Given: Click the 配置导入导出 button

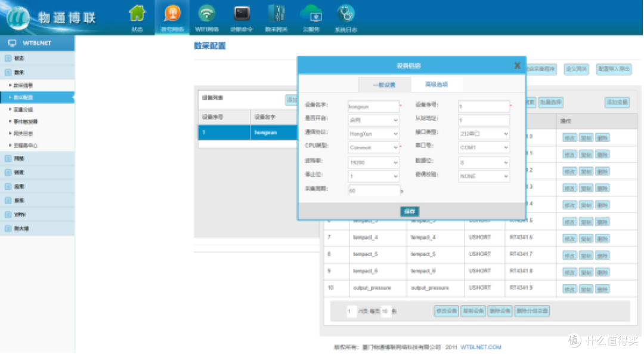Looking at the screenshot, I should point(614,69).
